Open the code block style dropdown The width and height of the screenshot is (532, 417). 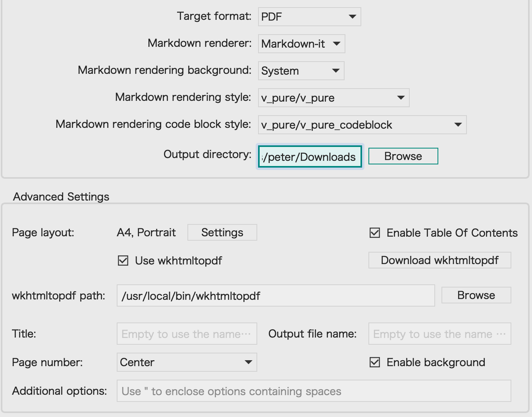tap(362, 125)
